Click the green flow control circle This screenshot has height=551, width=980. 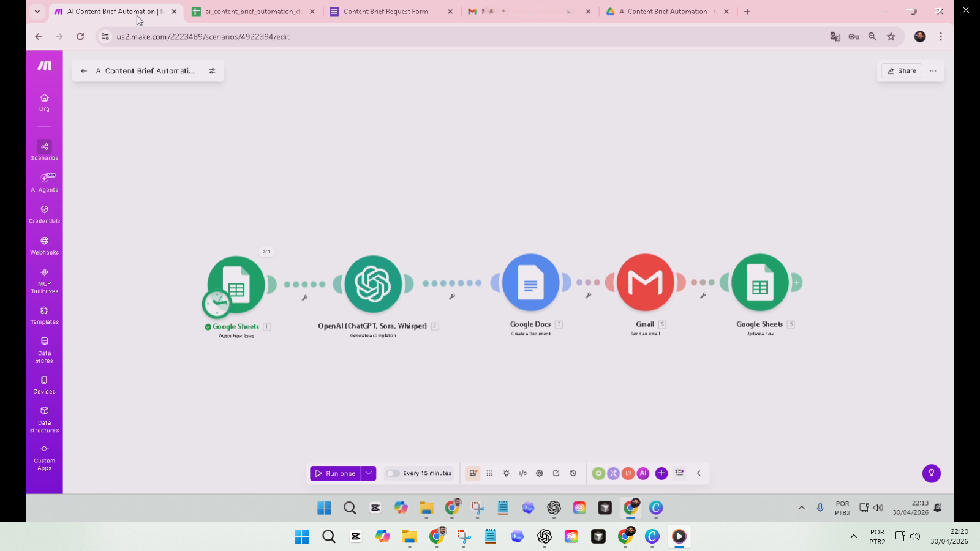[598, 473]
